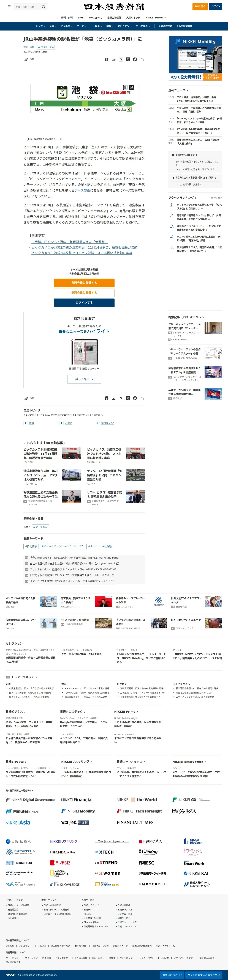228x980 pixels.
Task: Open the 速報ニュース section heading
Action: click(178, 90)
